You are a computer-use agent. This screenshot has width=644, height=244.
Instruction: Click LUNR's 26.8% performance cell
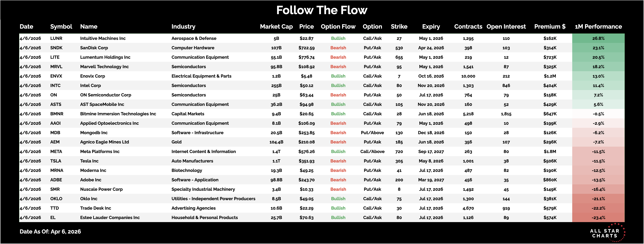point(598,38)
